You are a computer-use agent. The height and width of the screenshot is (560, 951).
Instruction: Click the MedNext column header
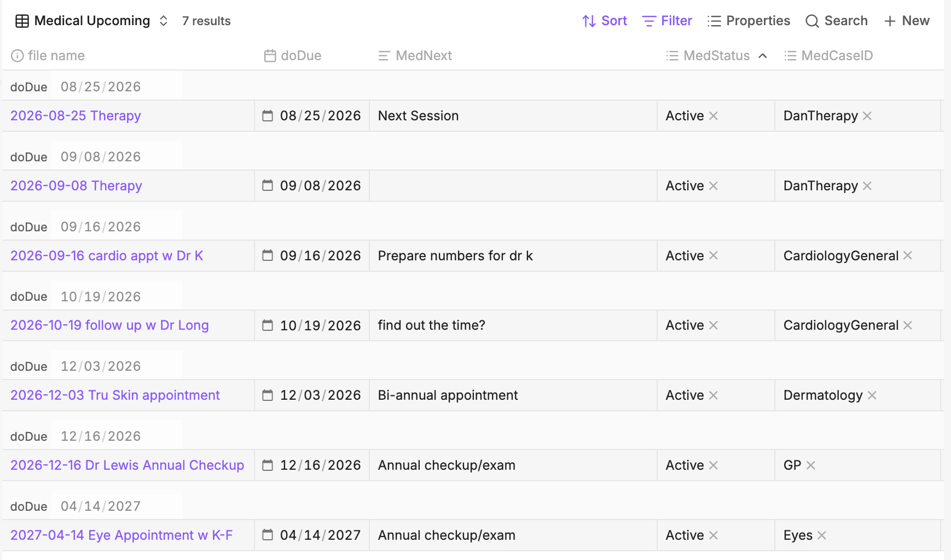pyautogui.click(x=415, y=56)
